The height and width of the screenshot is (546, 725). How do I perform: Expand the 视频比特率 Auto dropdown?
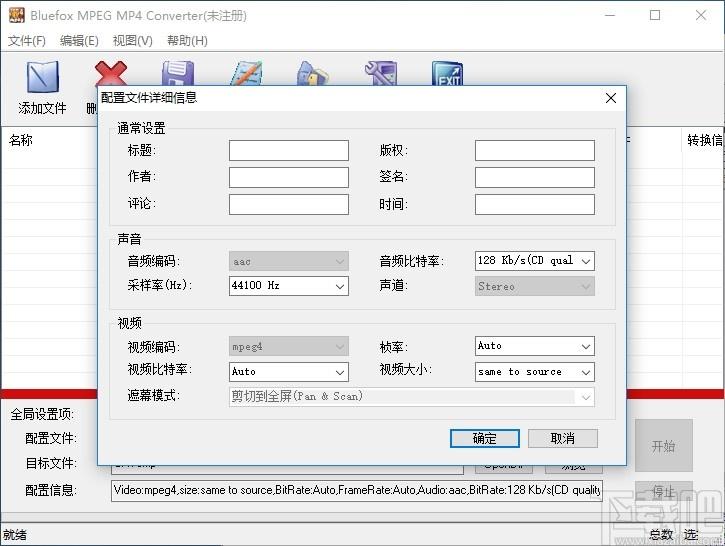coord(289,372)
